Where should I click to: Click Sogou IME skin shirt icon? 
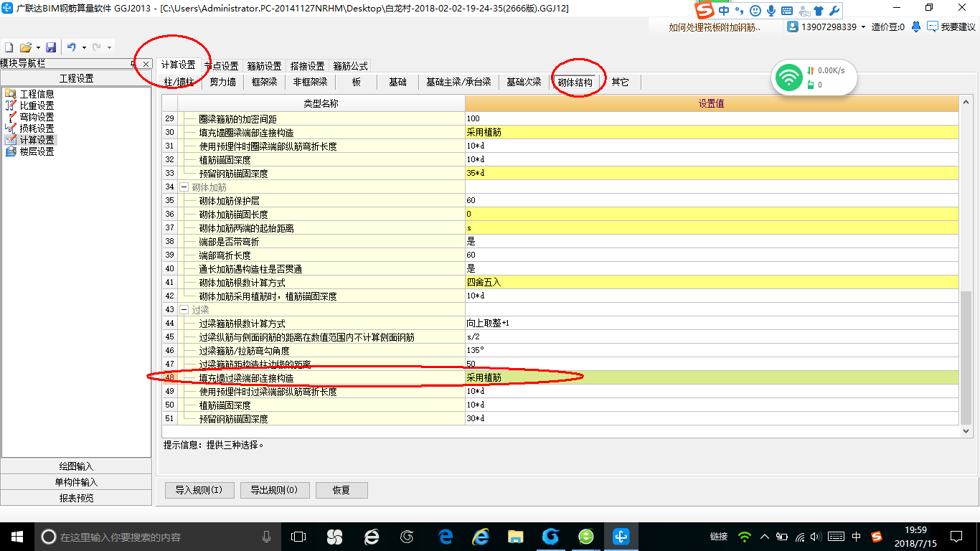click(819, 11)
